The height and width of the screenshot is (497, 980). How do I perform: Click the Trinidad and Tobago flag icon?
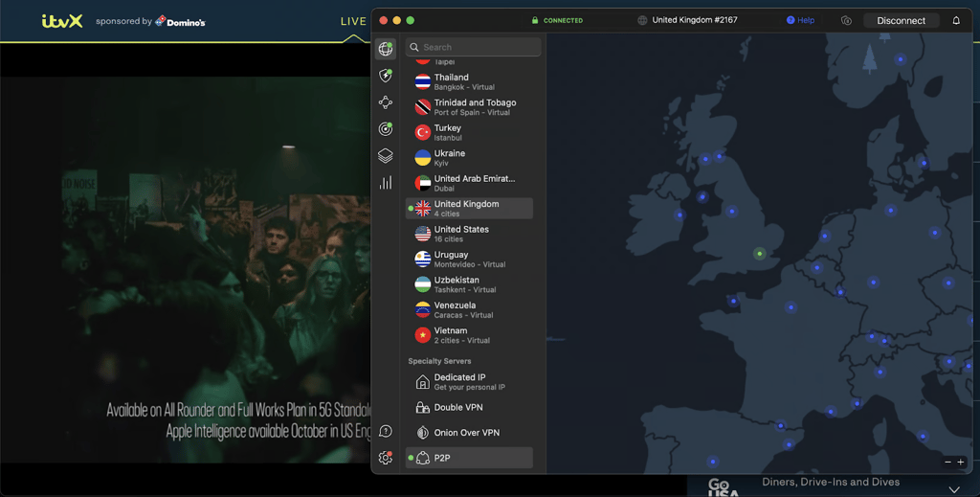[423, 107]
